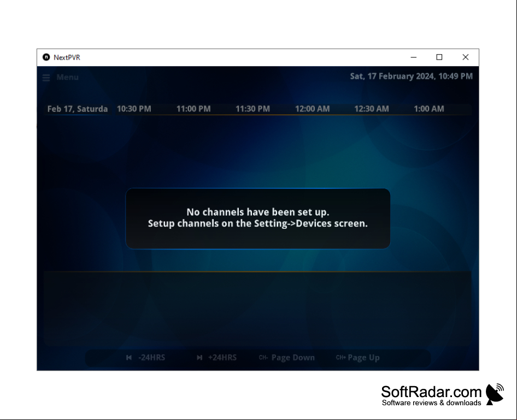
Task: Maximize the NextPVR window
Action: click(439, 57)
